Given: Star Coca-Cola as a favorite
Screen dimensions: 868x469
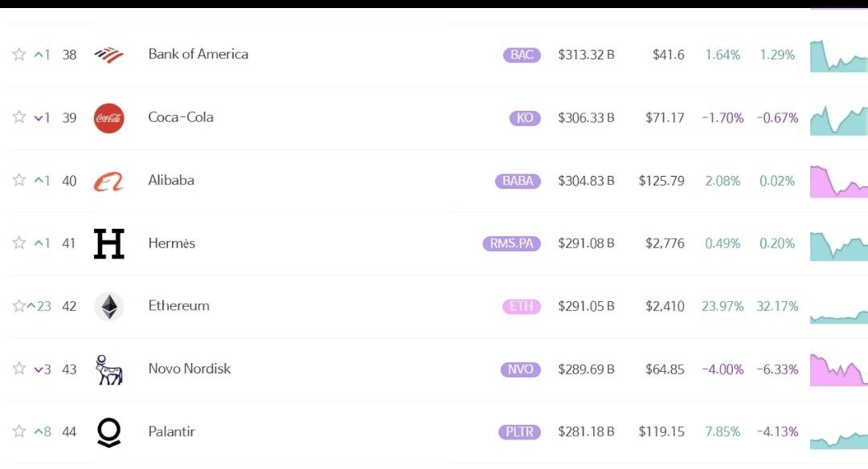Looking at the screenshot, I should (x=19, y=117).
